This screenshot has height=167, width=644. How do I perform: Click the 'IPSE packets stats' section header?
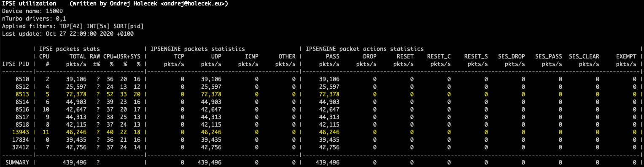[70, 49]
